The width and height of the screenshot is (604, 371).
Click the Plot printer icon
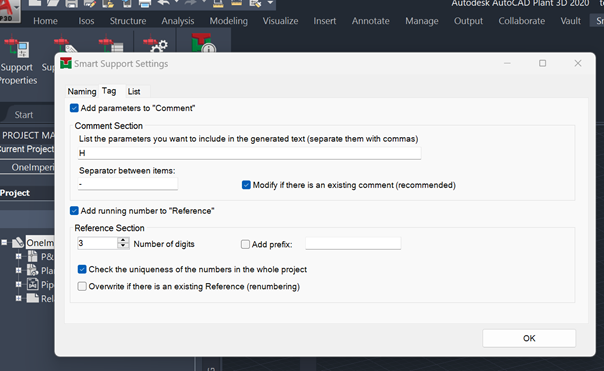click(145, 3)
